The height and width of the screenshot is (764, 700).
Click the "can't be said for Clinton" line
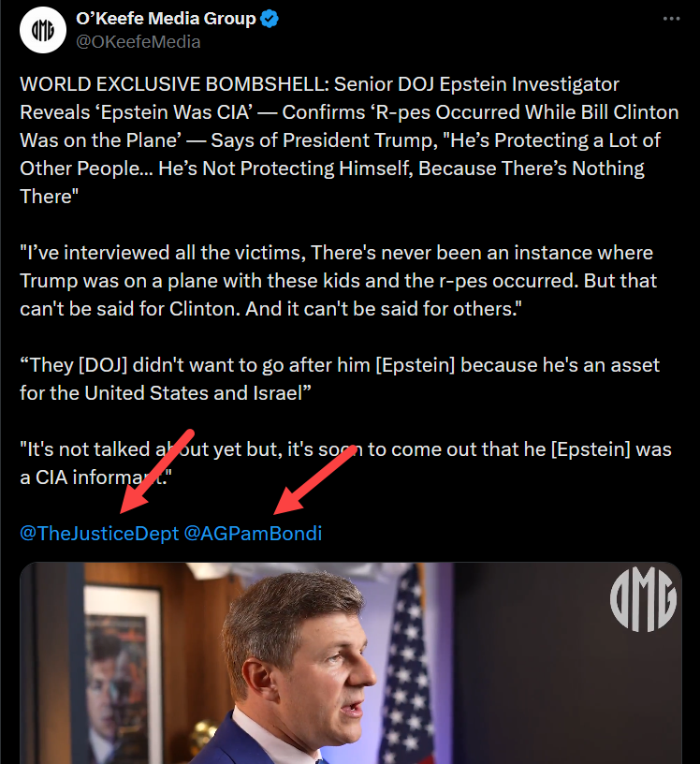(270, 309)
